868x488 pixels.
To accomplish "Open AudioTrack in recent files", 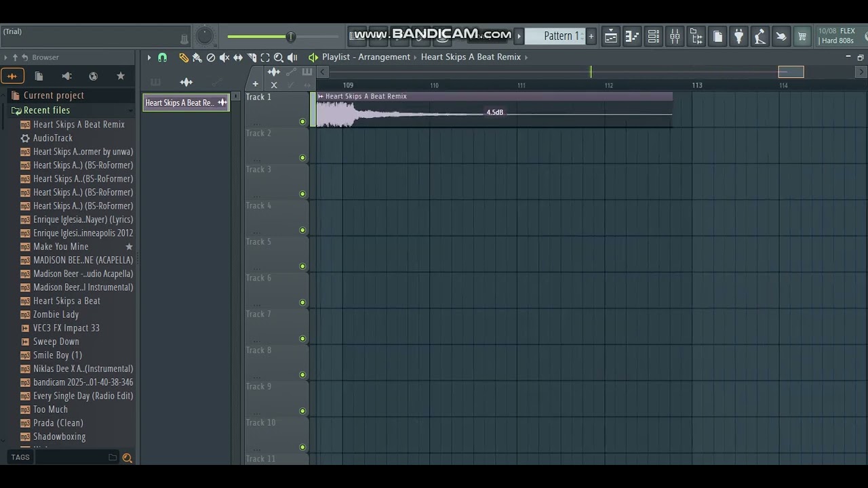I will pos(52,138).
